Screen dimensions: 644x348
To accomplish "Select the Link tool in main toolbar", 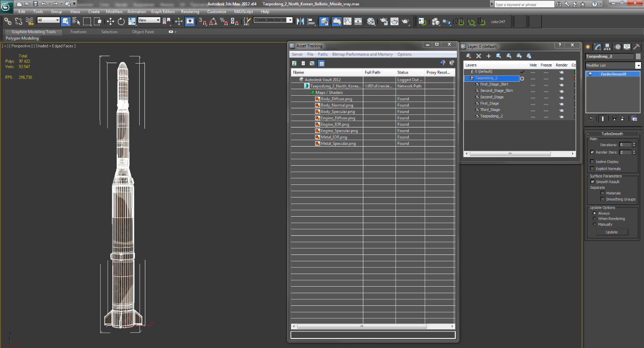I will [7, 21].
